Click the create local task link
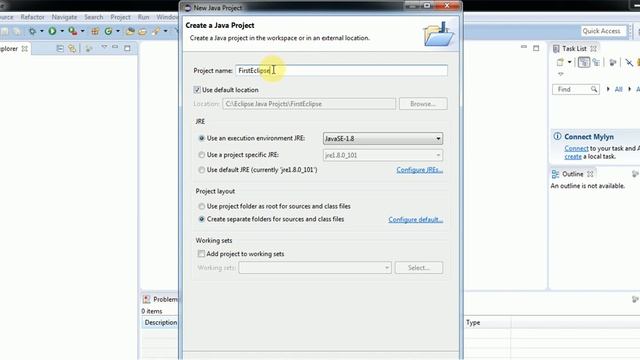 [573, 157]
